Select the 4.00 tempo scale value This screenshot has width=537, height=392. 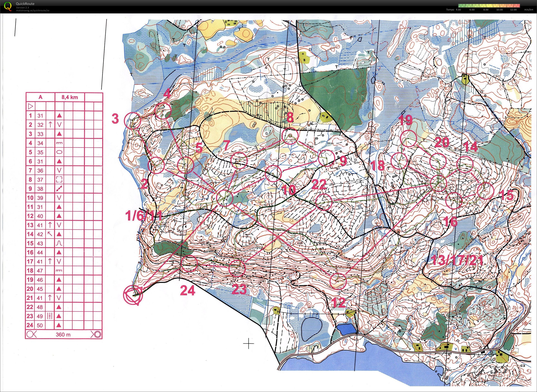click(x=458, y=10)
